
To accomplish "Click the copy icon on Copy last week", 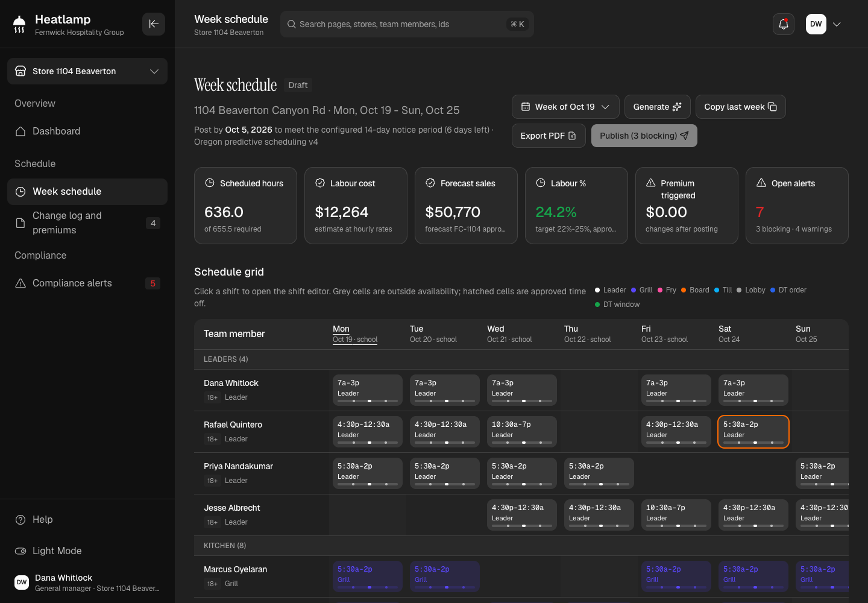I will click(772, 107).
